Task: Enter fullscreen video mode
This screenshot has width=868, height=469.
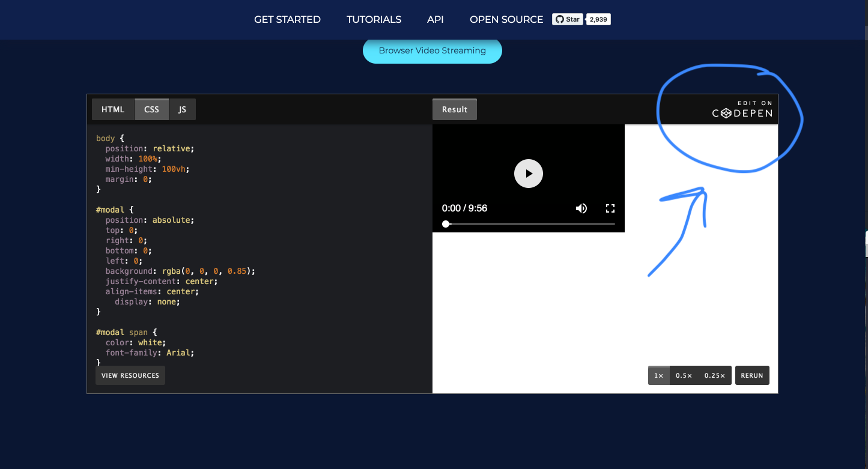Action: [610, 208]
